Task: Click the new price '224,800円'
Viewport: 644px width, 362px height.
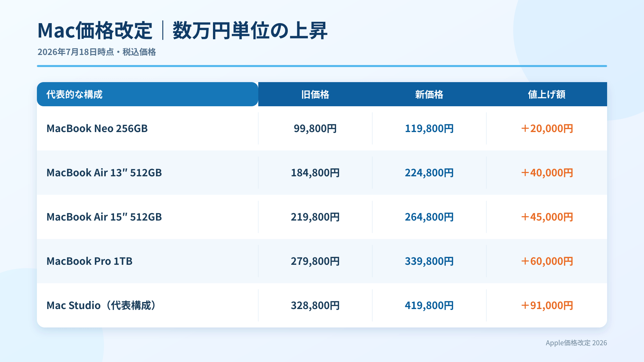Action: coord(429,173)
